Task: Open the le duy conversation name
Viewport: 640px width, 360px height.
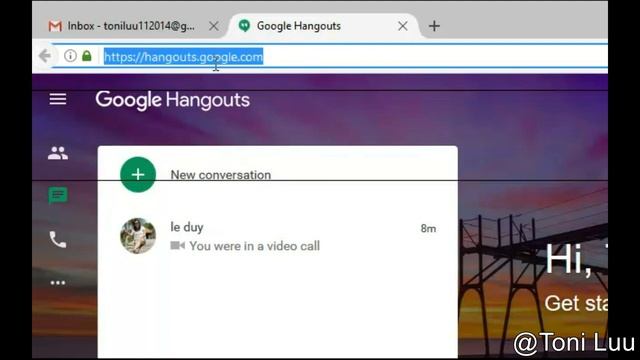Action: point(187,227)
